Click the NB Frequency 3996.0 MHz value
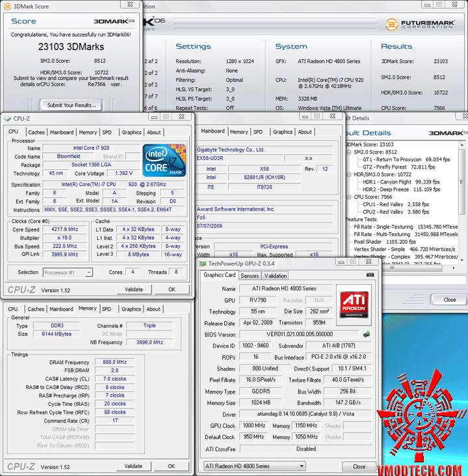Viewport: 468px width, 476px height. coord(149,342)
